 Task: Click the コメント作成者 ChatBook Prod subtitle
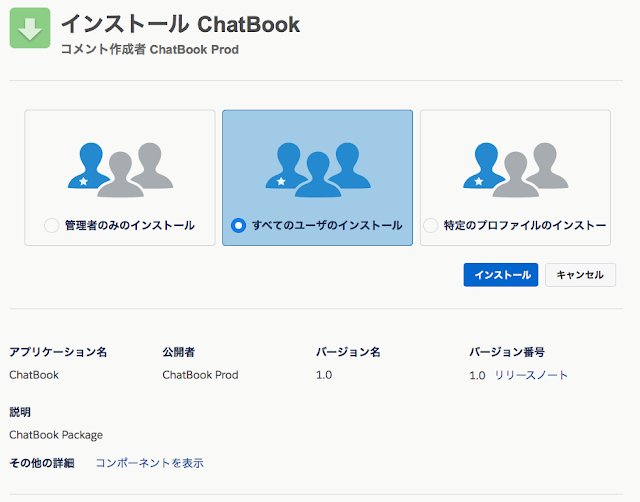point(150,49)
